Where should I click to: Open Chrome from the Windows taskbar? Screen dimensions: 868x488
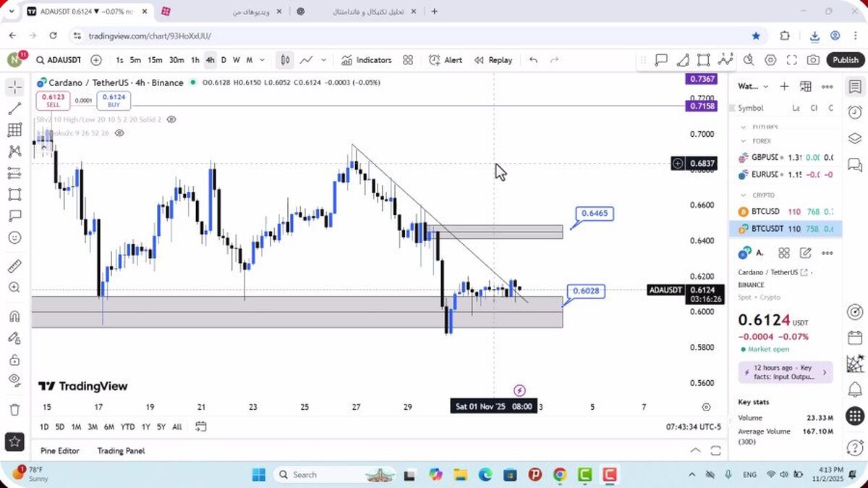559,474
